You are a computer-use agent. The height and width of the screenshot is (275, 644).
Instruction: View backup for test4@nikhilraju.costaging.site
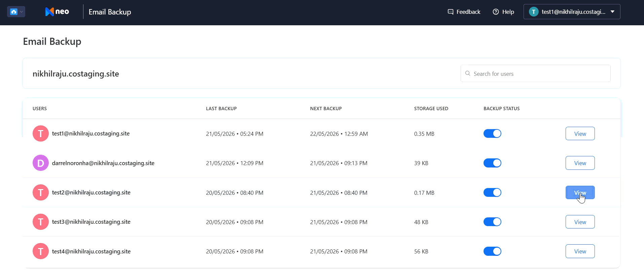pyautogui.click(x=580, y=251)
